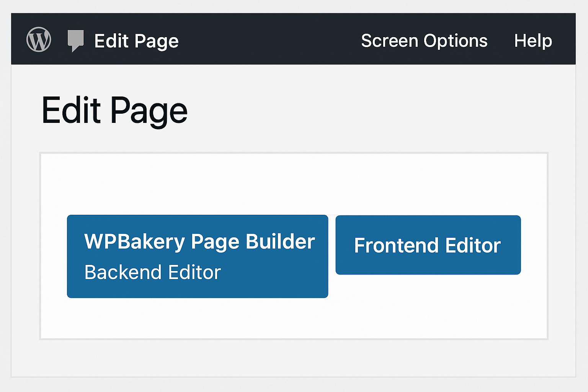Open the Help tab

[533, 41]
